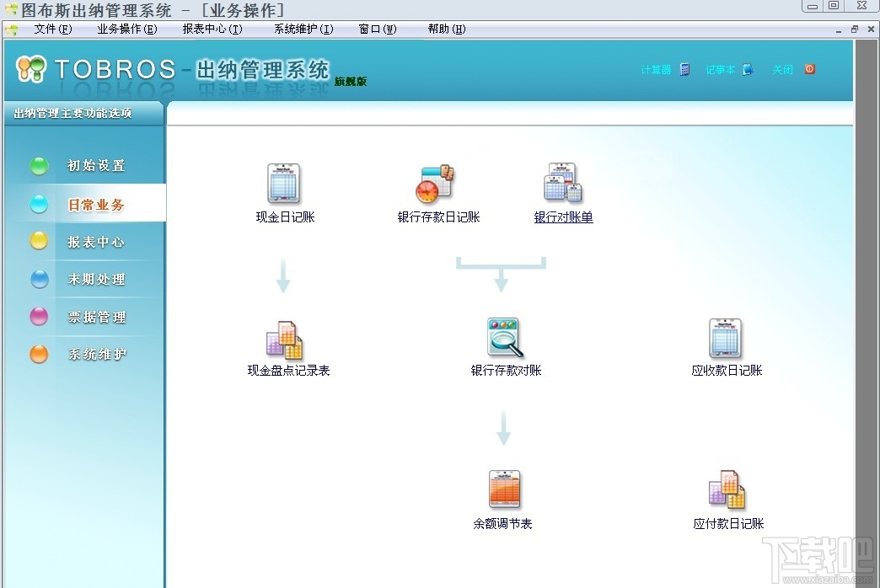Click the calculator icon in header
The height and width of the screenshot is (588, 880).
coord(684,69)
